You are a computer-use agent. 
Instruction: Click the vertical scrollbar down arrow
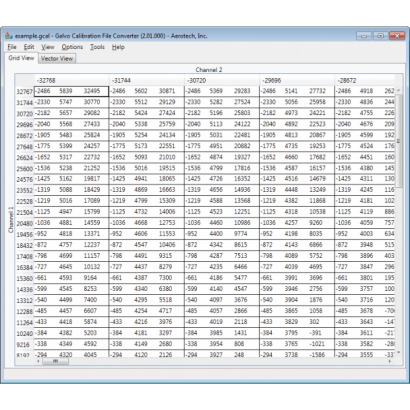tap(398, 352)
